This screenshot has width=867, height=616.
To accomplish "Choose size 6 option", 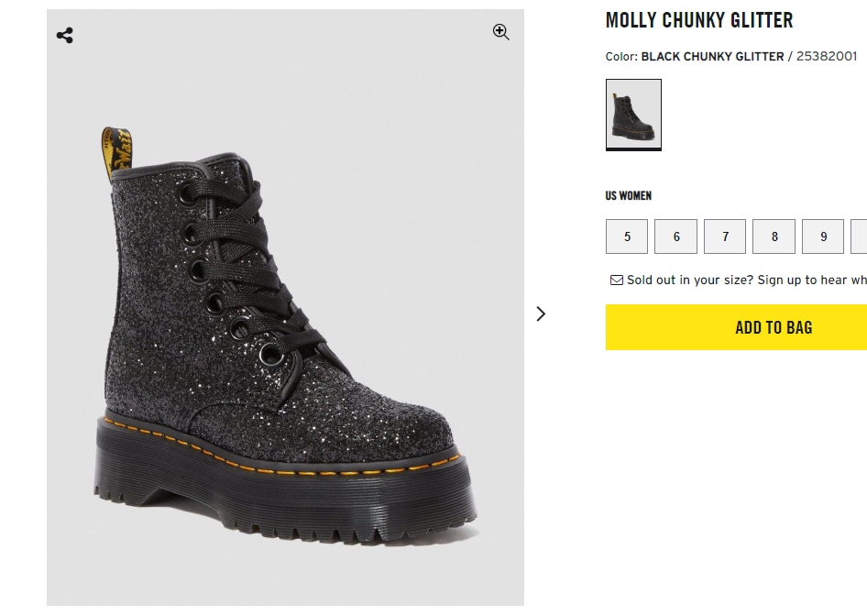I will pos(676,236).
